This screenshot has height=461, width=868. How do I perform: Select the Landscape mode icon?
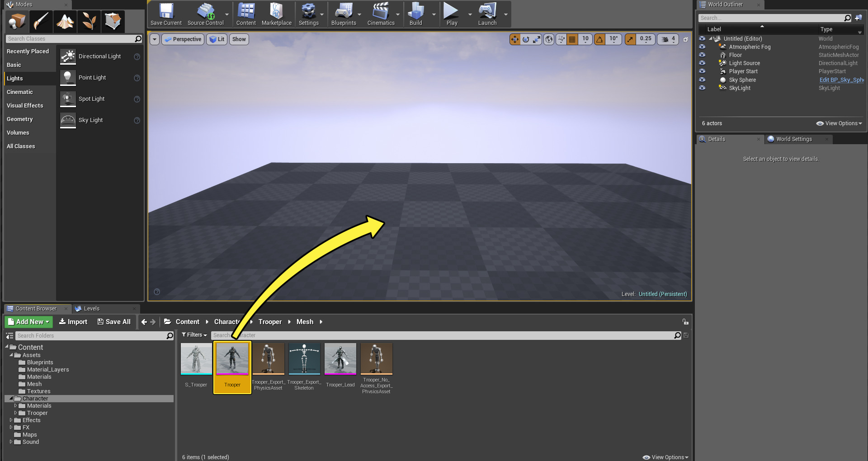tap(65, 21)
